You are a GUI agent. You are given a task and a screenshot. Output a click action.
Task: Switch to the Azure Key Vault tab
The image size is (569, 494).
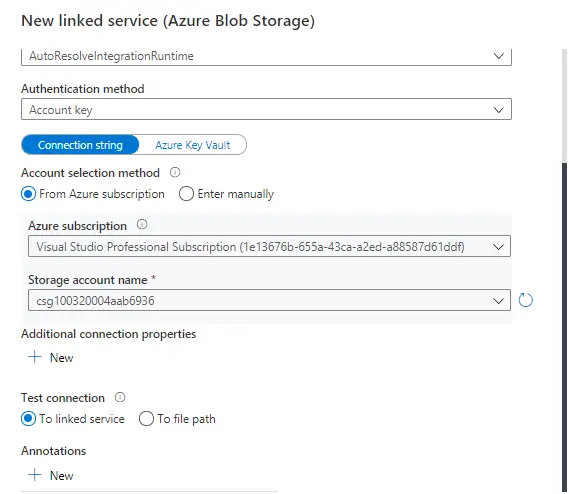[193, 145]
